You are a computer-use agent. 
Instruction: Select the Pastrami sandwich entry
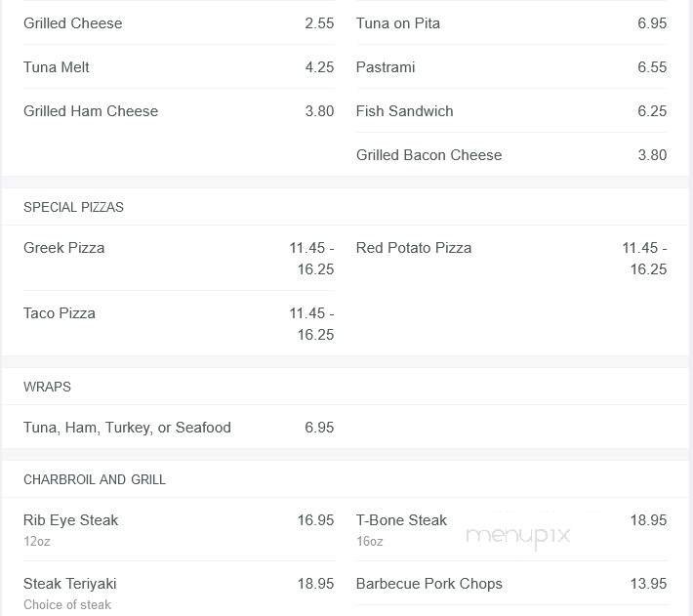(x=386, y=67)
